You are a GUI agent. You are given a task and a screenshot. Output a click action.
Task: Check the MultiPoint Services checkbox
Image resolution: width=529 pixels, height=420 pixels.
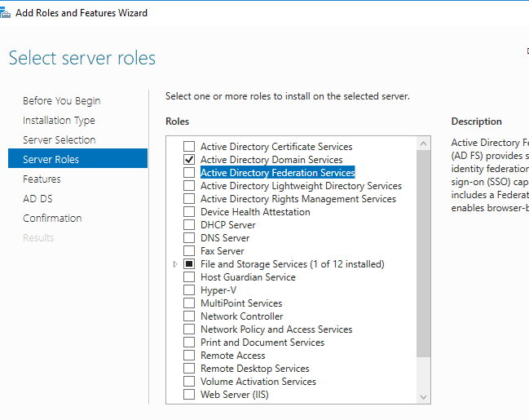tap(189, 303)
